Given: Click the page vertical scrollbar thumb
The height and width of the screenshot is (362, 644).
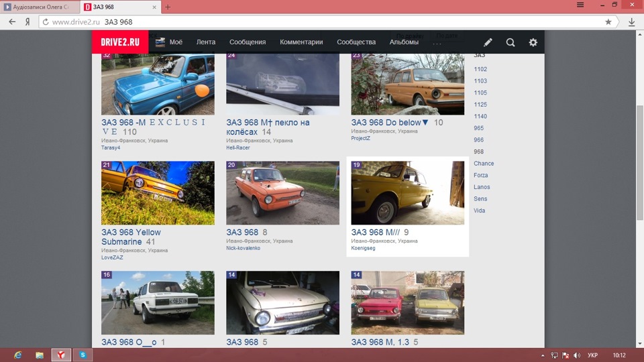Looking at the screenshot, I should 640,163.
